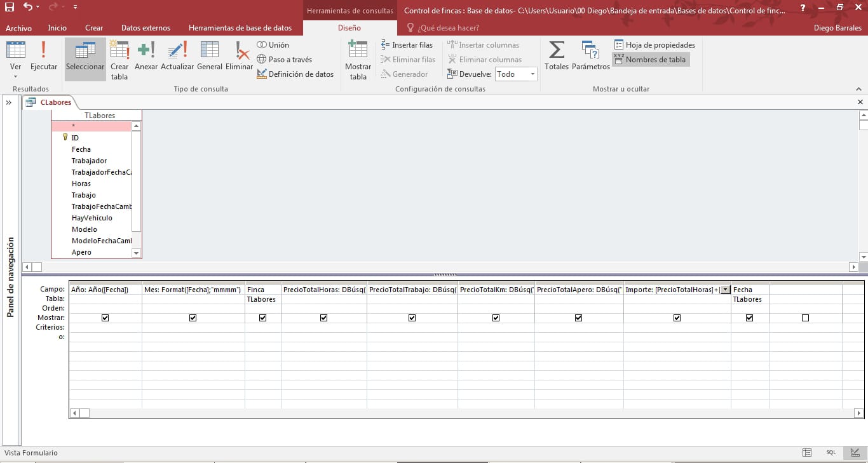868x463 pixels.
Task: Click the Paso a través option
Action: (285, 60)
